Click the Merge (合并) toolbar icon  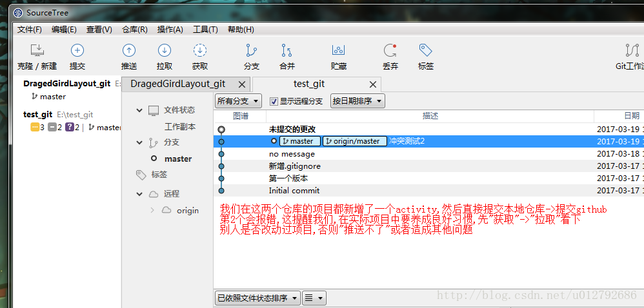point(287,50)
